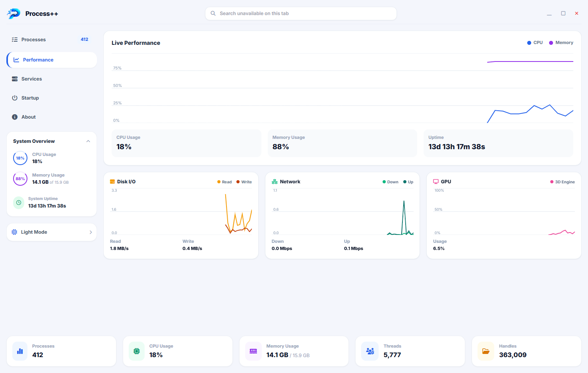
Task: Select the Performance tab
Action: tap(52, 60)
